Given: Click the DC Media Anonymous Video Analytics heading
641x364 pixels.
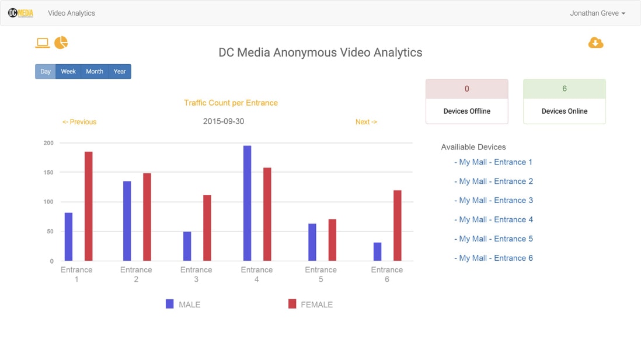Looking at the screenshot, I should [320, 52].
